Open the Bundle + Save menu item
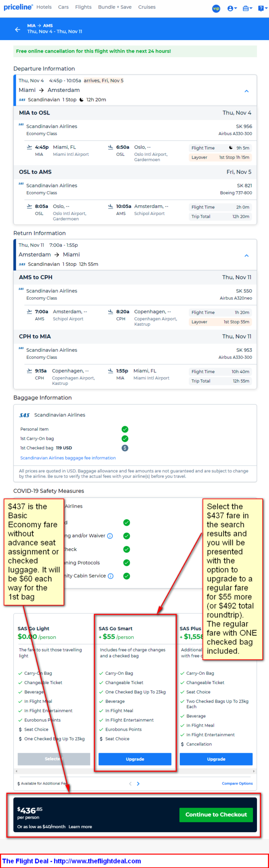 [115, 7]
